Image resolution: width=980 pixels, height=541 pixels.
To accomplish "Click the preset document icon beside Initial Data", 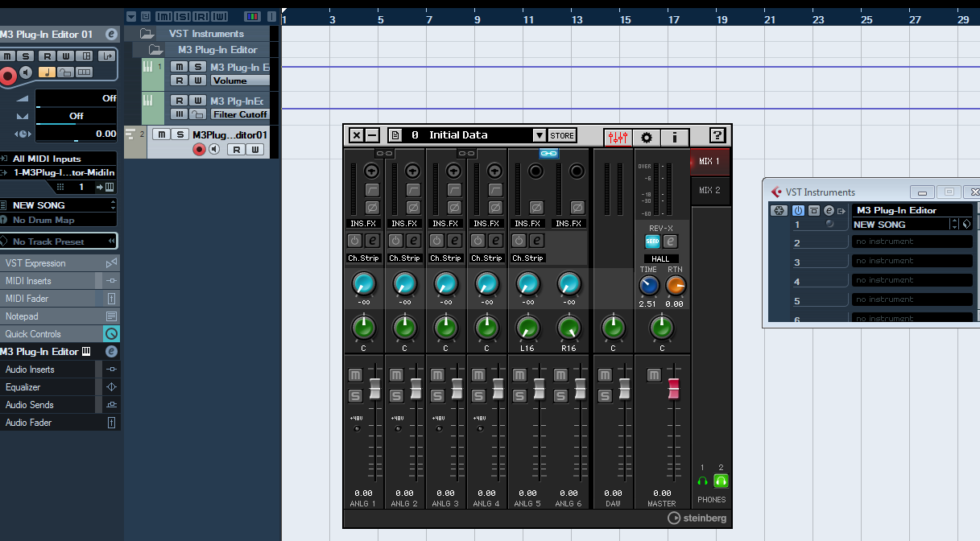I will (x=396, y=135).
